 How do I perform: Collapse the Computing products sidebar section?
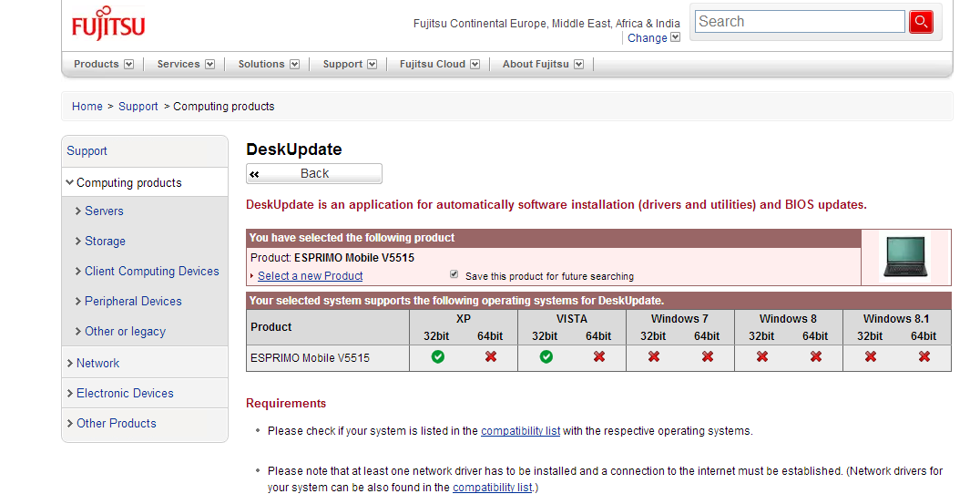(69, 182)
